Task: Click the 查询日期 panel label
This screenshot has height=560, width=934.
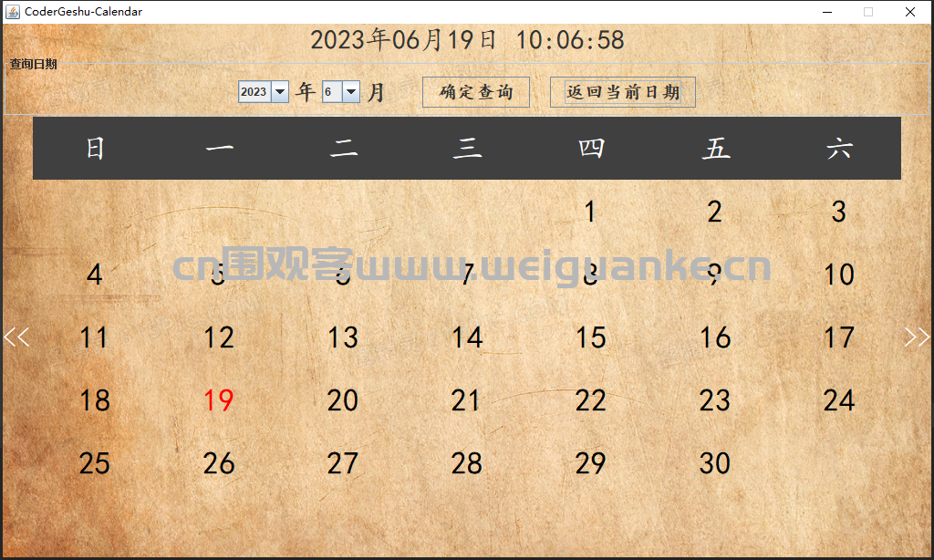Action: coord(34,65)
